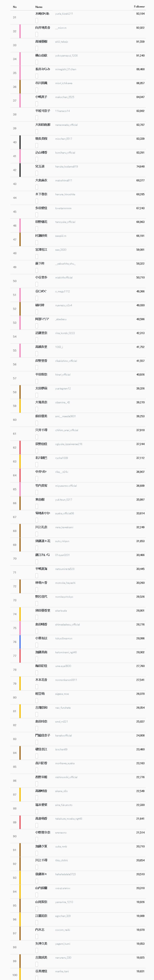The width and height of the screenshot is (154, 980).
Task: Open the yokoyamayui_1208 profile link
Action: point(66,56)
